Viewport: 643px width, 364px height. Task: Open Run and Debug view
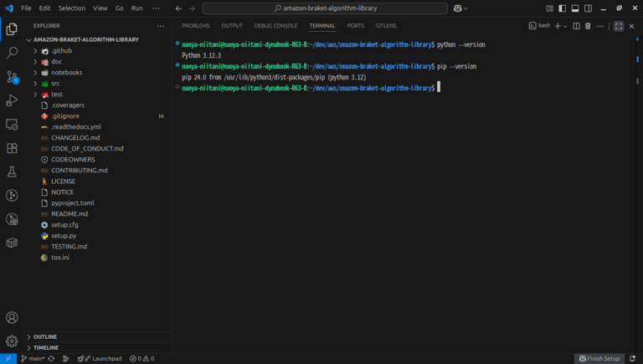click(x=12, y=100)
